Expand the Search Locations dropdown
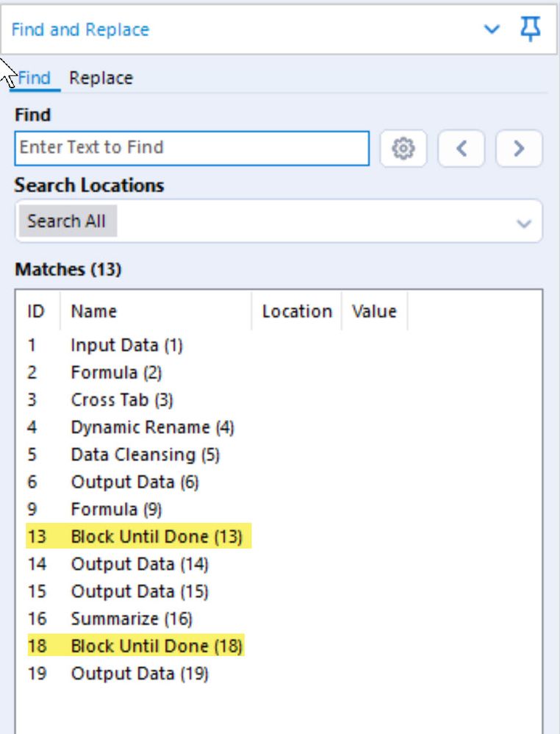 pyautogui.click(x=523, y=222)
